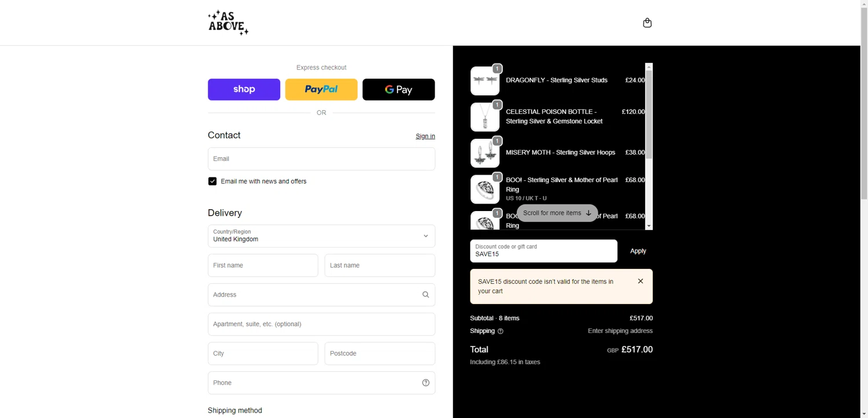Click the £24.00 price
The image size is (868, 418).
(635, 80)
